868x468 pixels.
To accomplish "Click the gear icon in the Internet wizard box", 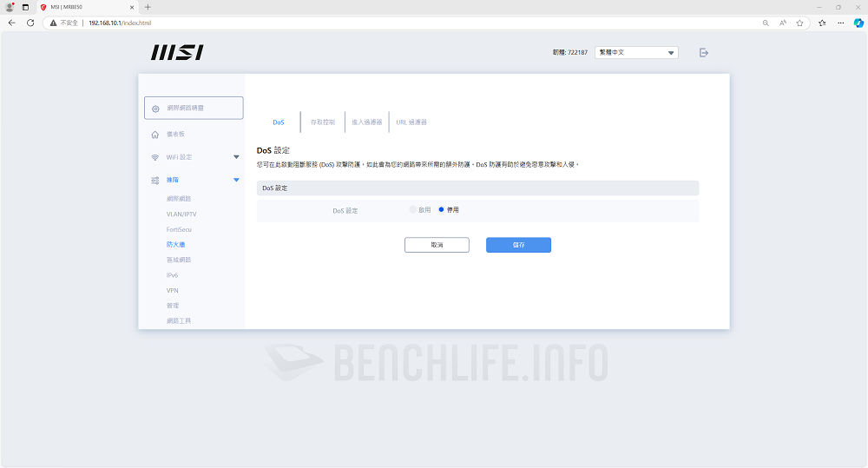I will pos(155,109).
